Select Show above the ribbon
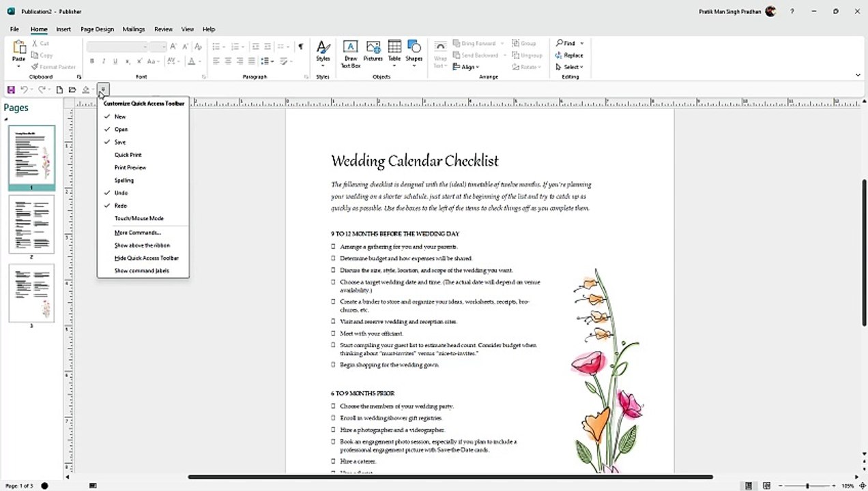Image resolution: width=868 pixels, height=491 pixels. [143, 245]
